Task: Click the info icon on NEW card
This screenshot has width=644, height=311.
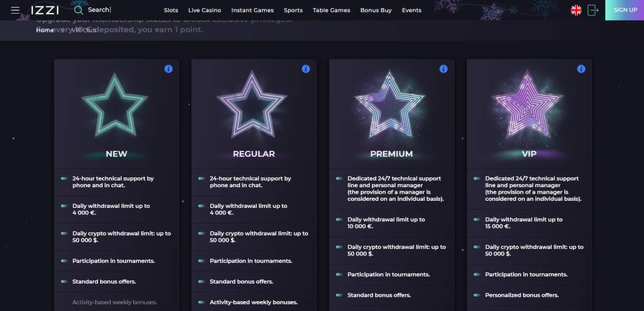Action: [168, 69]
